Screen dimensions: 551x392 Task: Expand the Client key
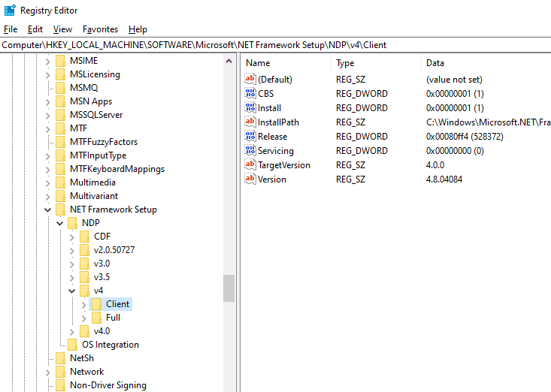click(x=83, y=305)
